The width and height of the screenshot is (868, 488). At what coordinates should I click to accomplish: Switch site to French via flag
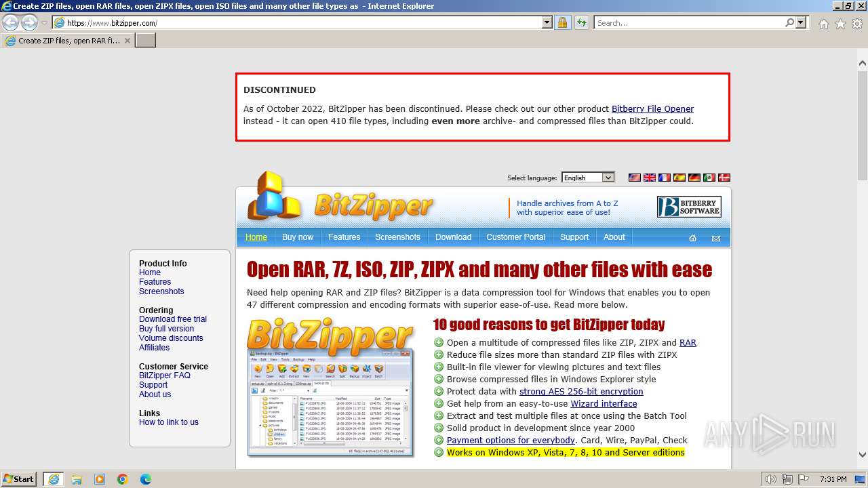point(664,178)
